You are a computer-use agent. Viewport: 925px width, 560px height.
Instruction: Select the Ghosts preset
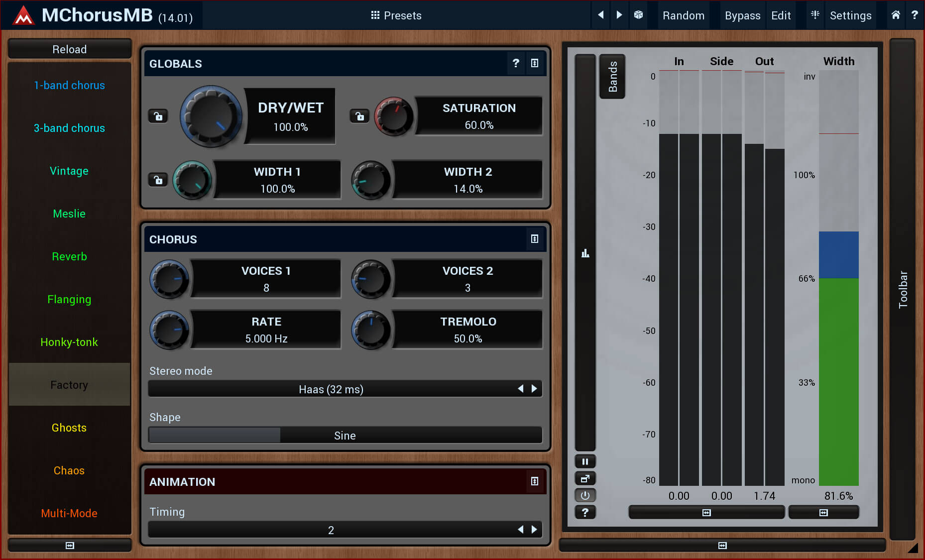coord(69,428)
